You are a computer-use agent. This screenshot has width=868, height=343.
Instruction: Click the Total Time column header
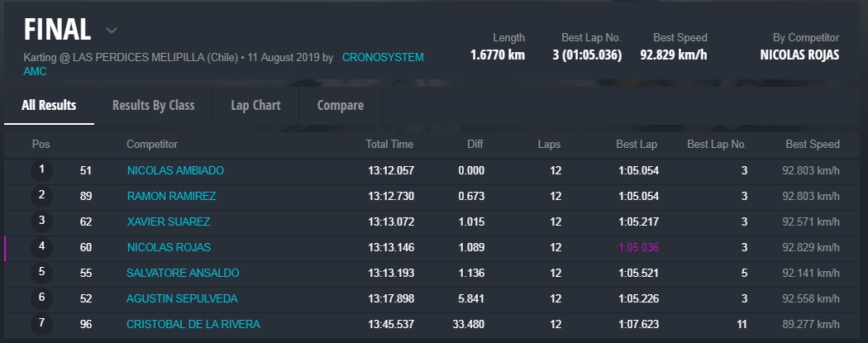point(389,144)
